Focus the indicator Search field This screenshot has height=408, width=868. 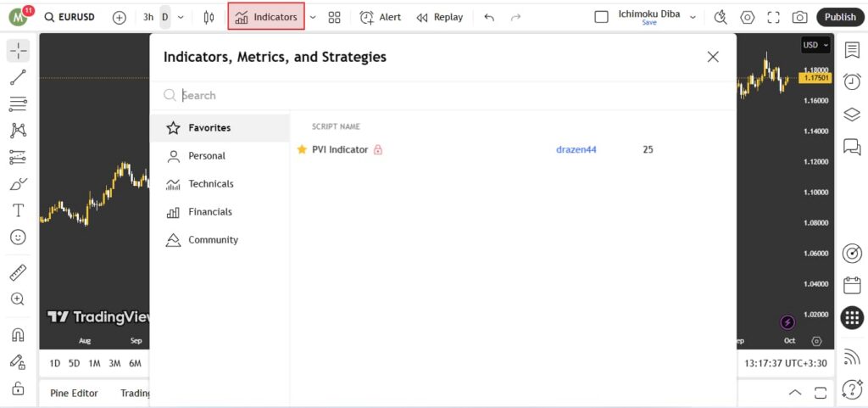(441, 96)
